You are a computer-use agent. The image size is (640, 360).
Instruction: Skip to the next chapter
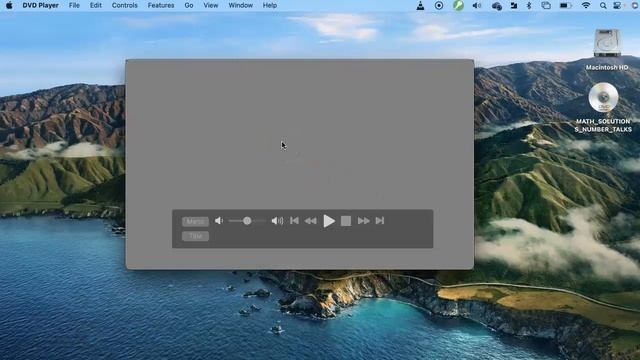pos(380,220)
